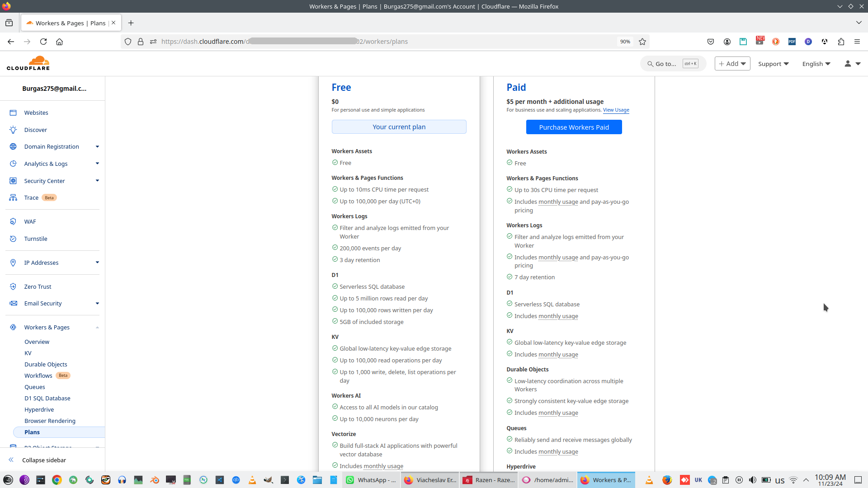
Task: Click the Trace beta icon
Action: point(13,197)
